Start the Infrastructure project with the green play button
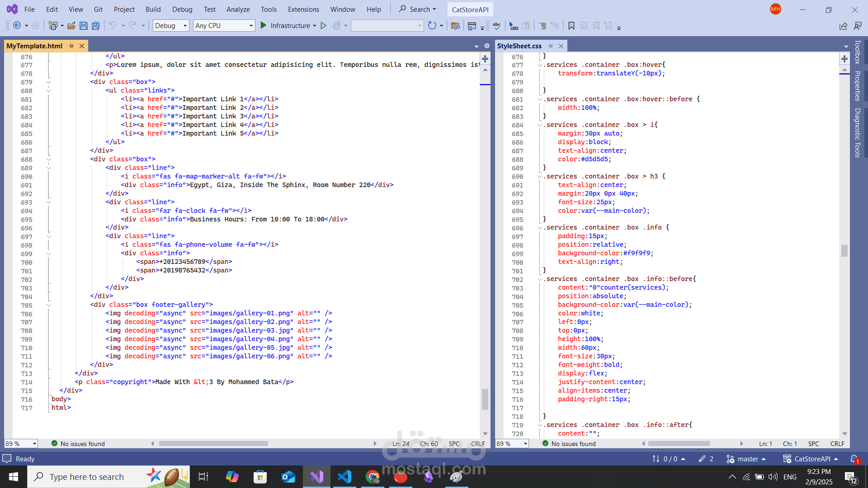This screenshot has width=868, height=488. (x=264, y=26)
